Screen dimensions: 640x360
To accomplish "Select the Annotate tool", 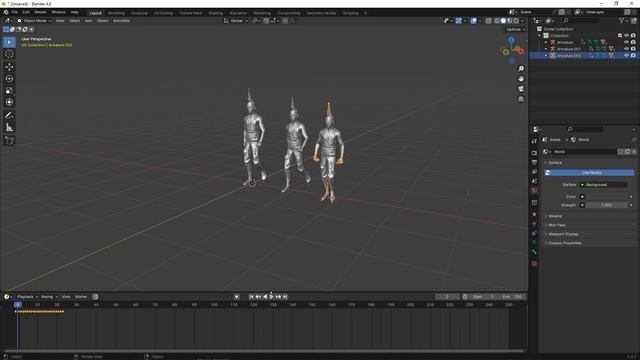I will pos(9,116).
